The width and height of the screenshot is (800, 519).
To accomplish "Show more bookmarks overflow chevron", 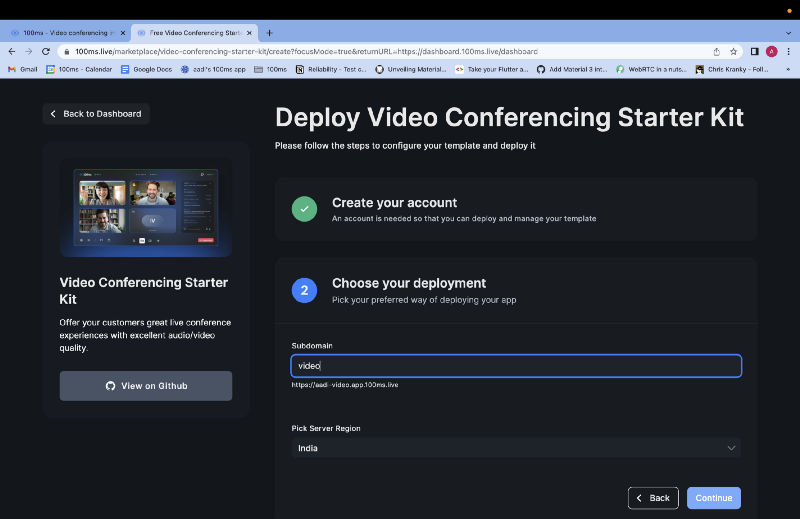I will click(x=788, y=69).
